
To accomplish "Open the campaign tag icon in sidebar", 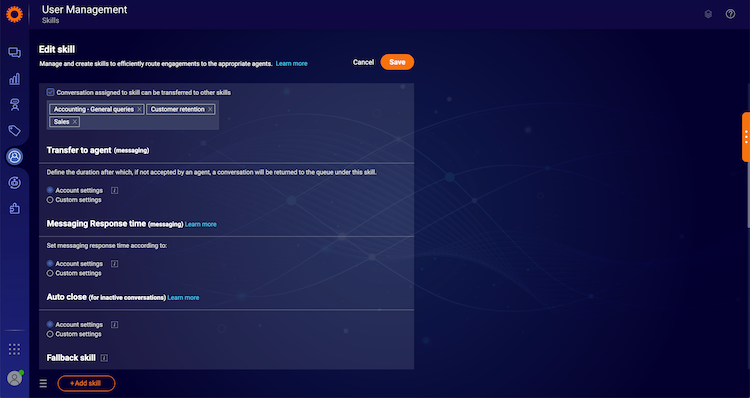I will pos(14,131).
